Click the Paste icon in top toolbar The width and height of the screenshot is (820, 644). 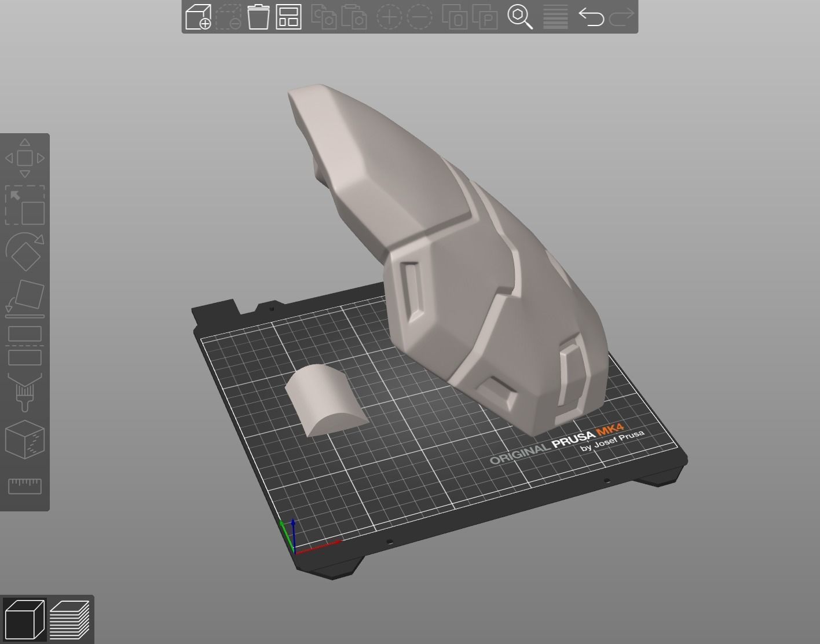tap(354, 17)
